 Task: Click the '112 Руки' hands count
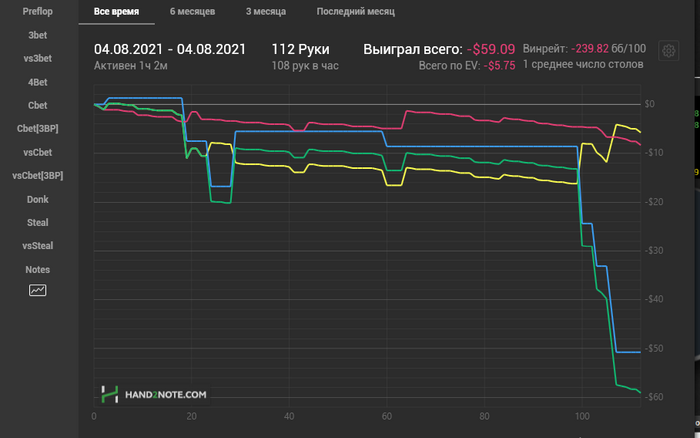click(x=300, y=49)
